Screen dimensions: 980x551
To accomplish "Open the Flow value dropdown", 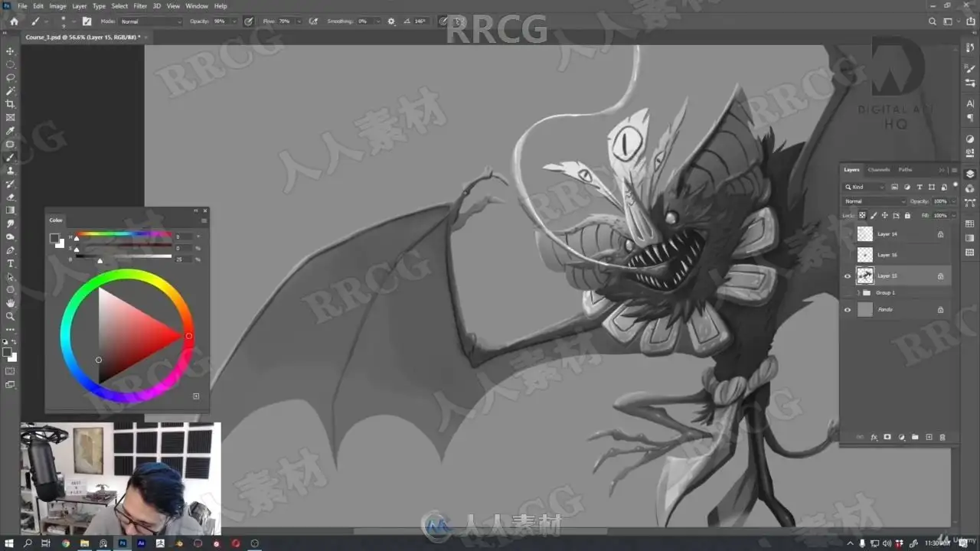I will pos(298,21).
